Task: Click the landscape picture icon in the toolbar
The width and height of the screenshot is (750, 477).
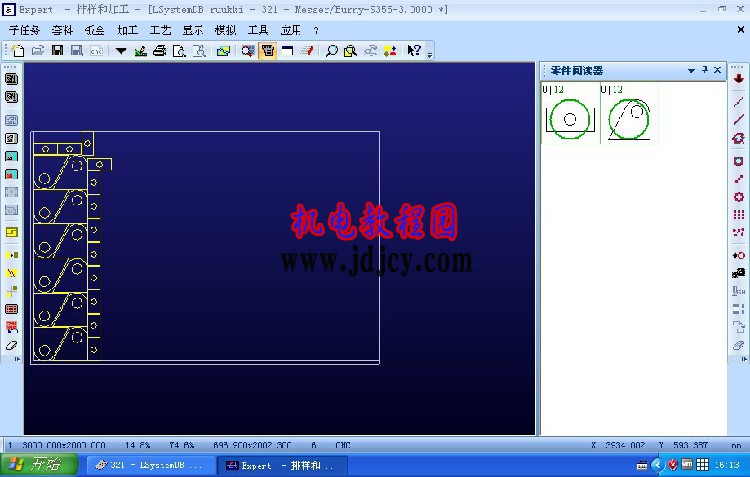Action: pos(223,51)
